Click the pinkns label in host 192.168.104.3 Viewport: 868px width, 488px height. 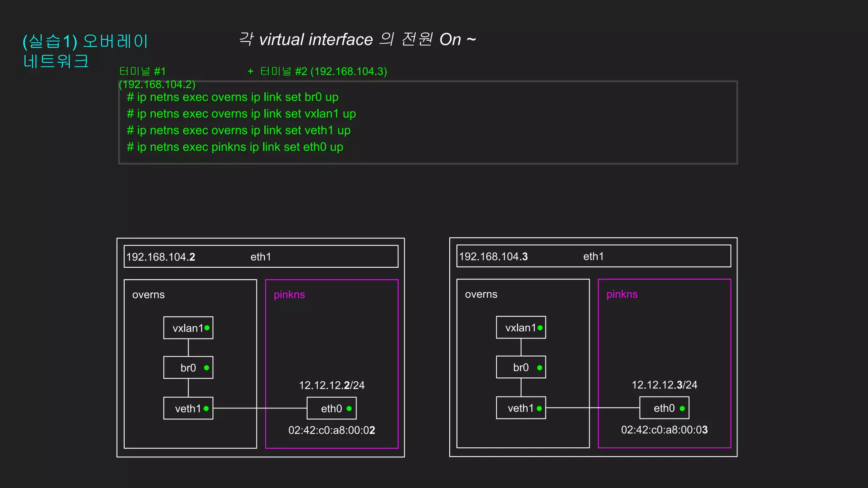[x=622, y=294]
